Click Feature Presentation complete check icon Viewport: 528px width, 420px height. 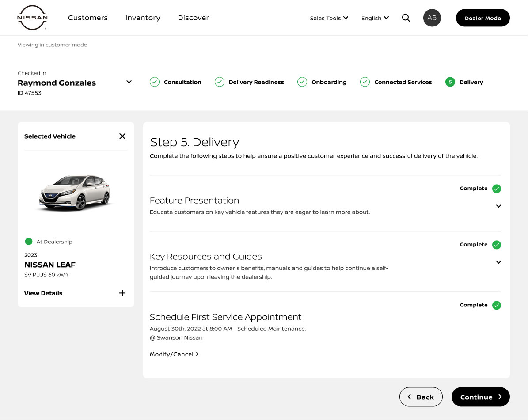coord(496,189)
